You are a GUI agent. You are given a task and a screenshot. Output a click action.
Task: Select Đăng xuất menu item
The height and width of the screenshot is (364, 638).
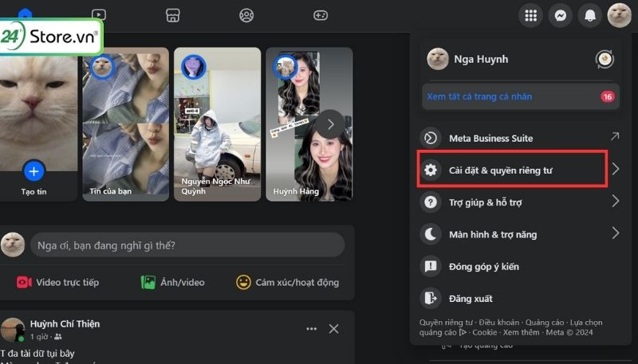(x=471, y=299)
